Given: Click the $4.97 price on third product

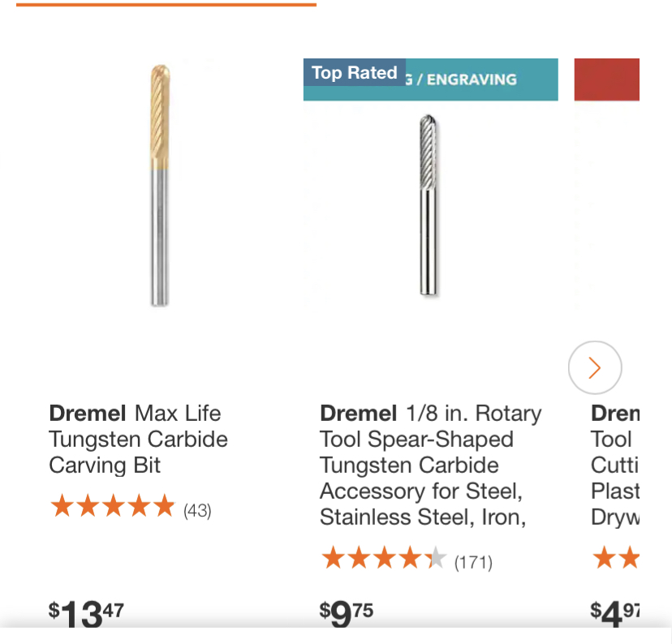Looking at the screenshot, I should pyautogui.click(x=614, y=615).
